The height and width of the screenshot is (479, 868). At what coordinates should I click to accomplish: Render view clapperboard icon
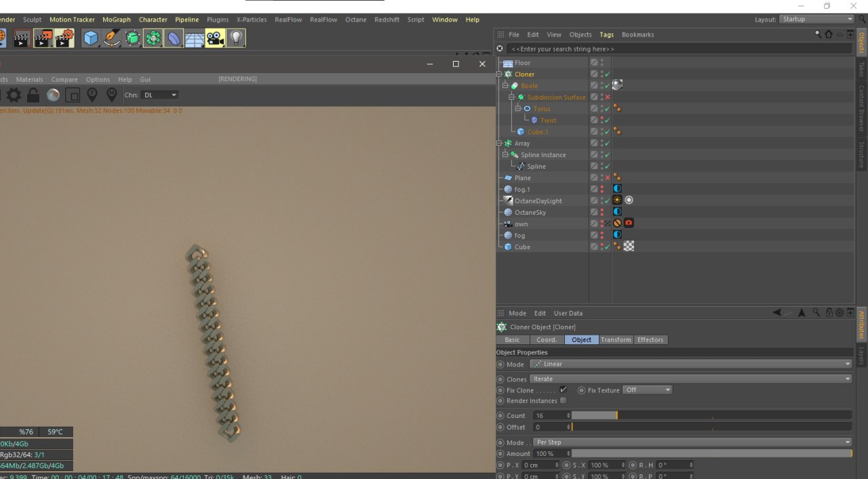point(22,39)
